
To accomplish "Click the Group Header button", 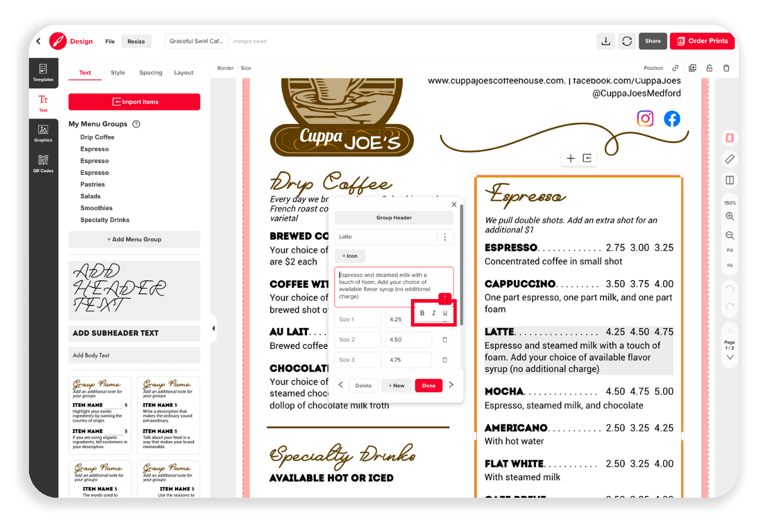I will click(x=394, y=218).
